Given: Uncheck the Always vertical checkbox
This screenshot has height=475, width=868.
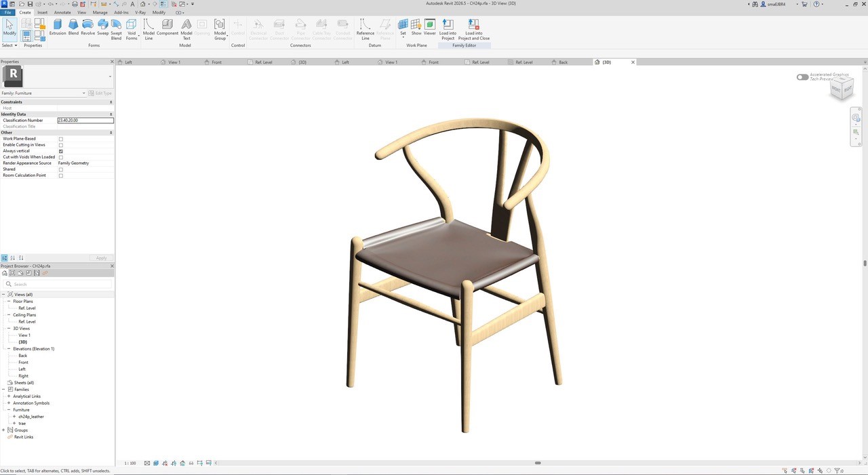Looking at the screenshot, I should (61, 151).
